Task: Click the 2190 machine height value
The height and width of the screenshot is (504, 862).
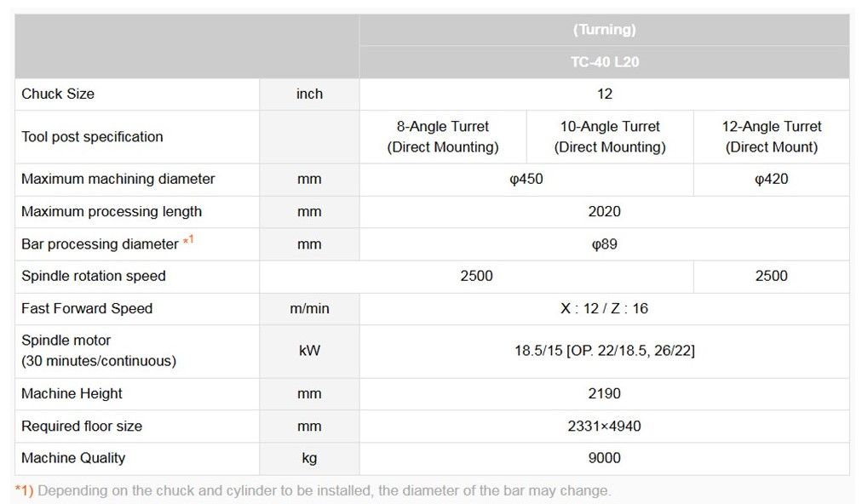Action: click(x=604, y=393)
